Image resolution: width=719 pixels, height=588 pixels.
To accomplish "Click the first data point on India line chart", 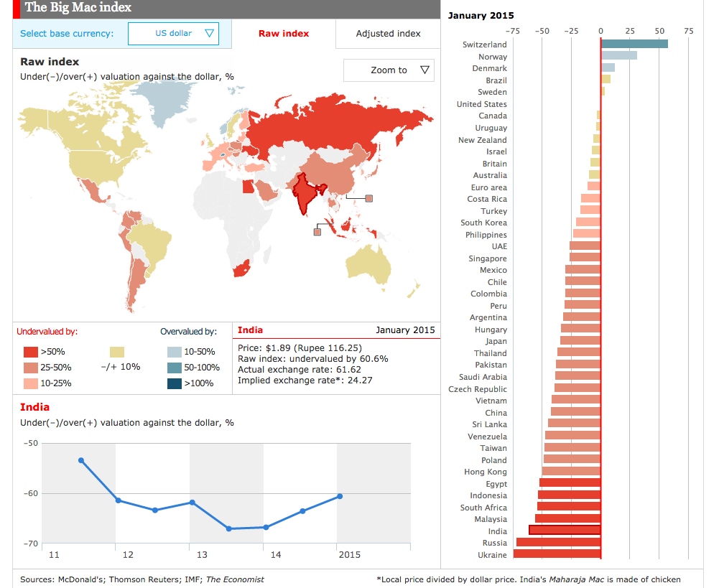I will [x=81, y=460].
